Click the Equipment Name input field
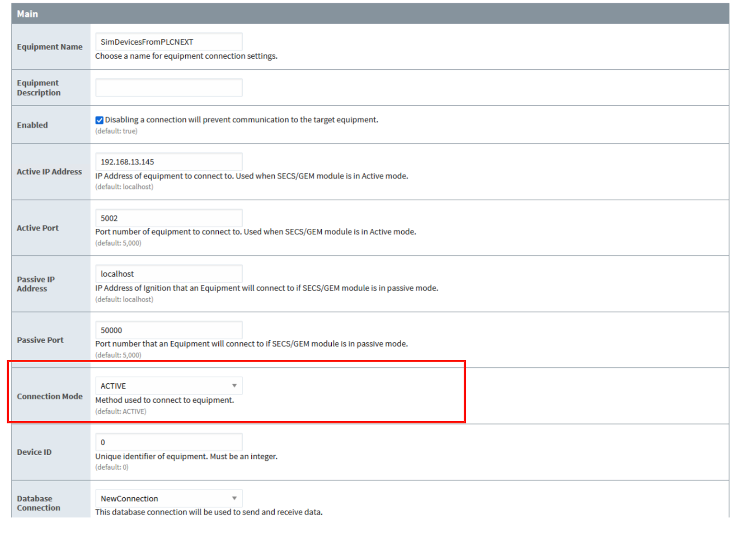Viewport: 756px width, 533px height. pos(169,42)
